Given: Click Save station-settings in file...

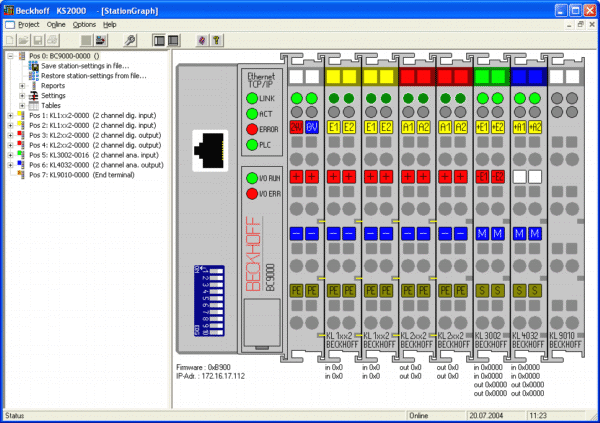Looking at the screenshot, I should (85, 66).
